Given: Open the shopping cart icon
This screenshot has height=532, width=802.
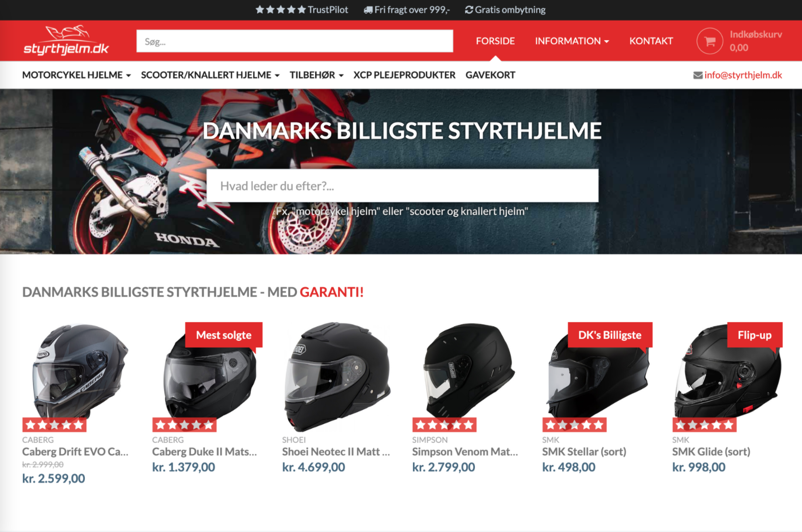Looking at the screenshot, I should click(709, 41).
